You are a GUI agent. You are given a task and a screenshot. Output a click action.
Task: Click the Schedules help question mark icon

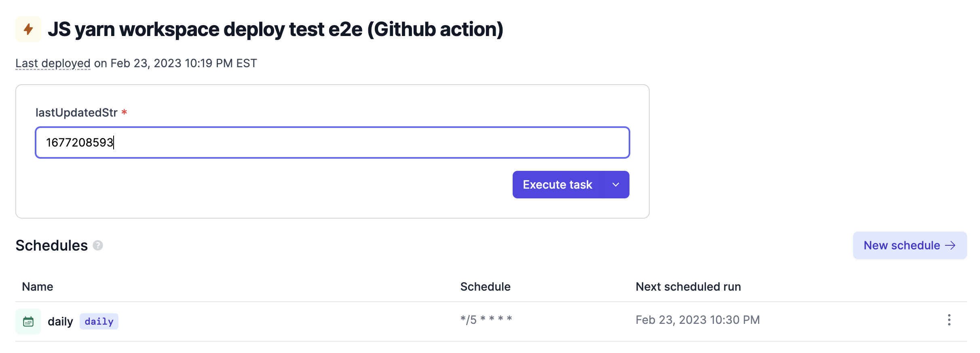tap(98, 245)
